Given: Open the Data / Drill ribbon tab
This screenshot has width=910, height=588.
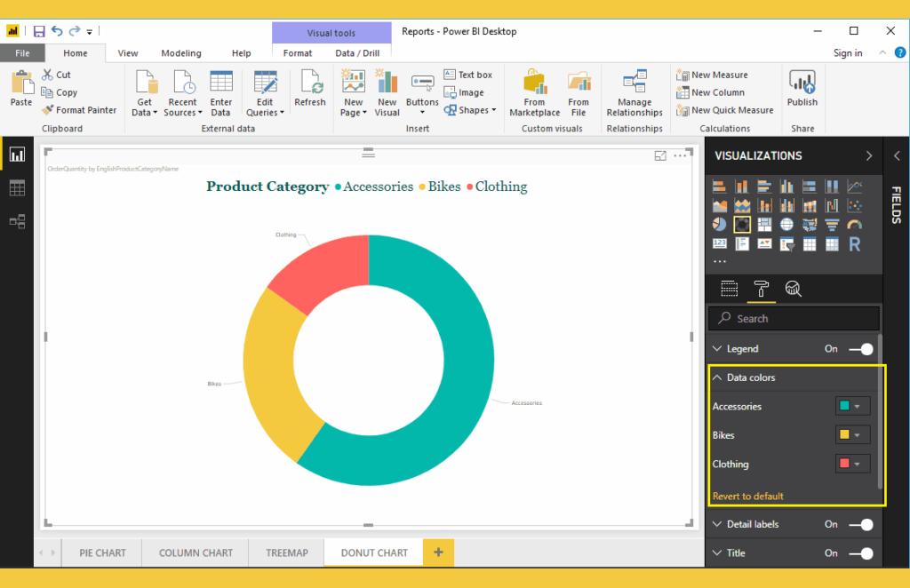Looking at the screenshot, I should click(357, 52).
